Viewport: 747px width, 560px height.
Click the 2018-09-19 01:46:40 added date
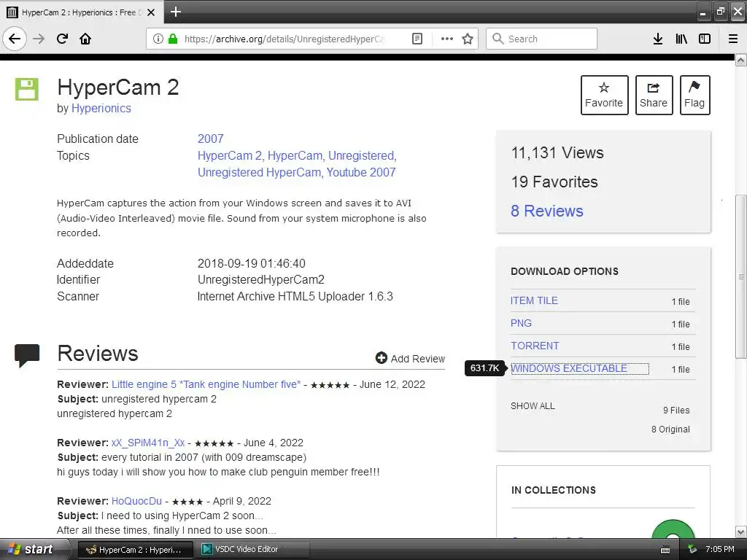(252, 263)
